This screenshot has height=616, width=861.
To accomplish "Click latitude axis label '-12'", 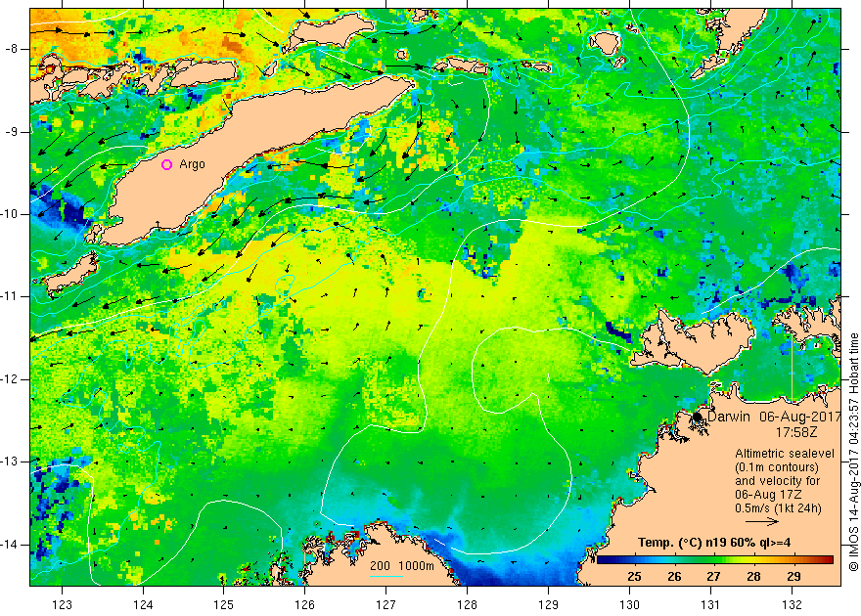I will point(10,379).
